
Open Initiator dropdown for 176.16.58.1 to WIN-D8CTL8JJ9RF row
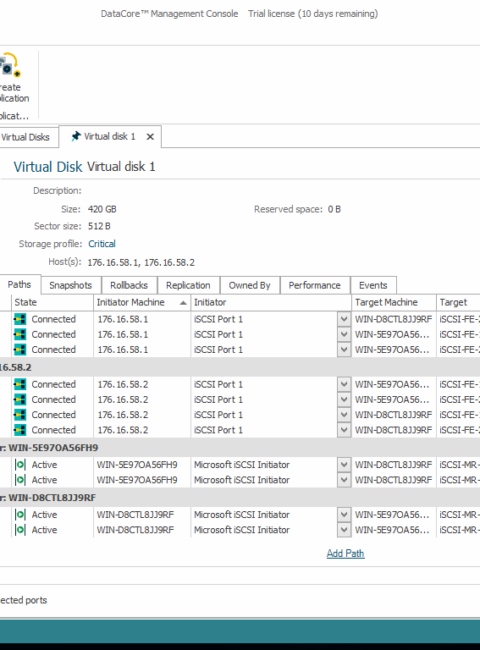point(344,319)
